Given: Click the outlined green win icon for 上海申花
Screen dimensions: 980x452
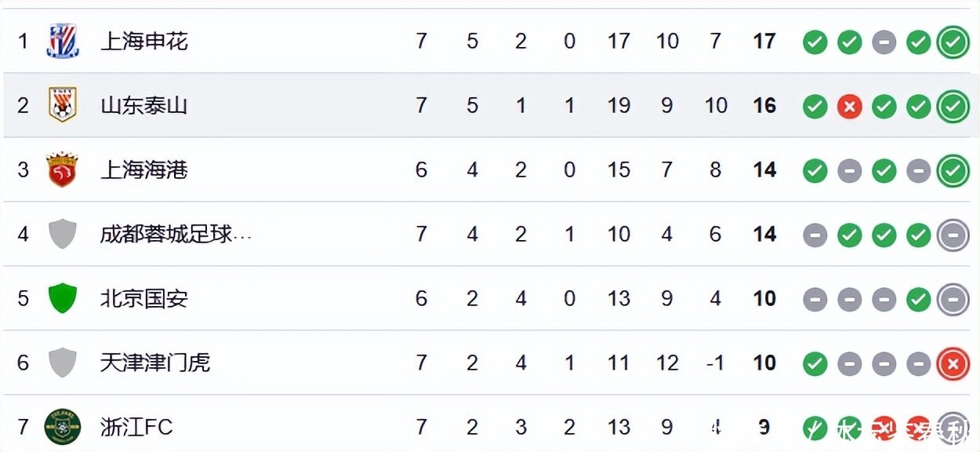Looking at the screenshot, I should [953, 42].
